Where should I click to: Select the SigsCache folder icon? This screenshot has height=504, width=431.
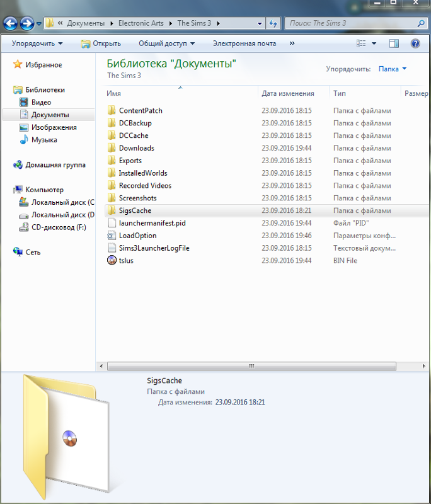[112, 210]
